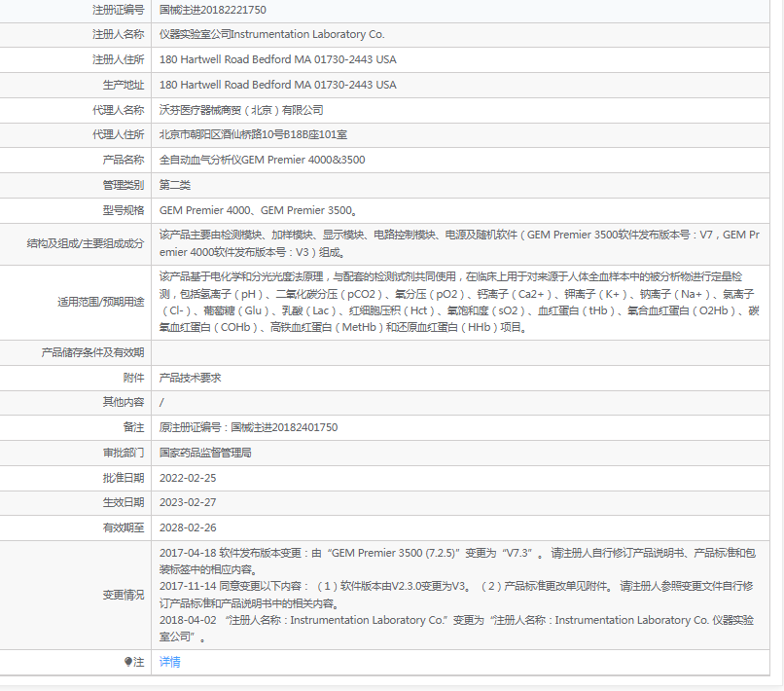Image resolution: width=784 pixels, height=691 pixels.
Task: Click the 生效日期 label
Action: click(x=124, y=502)
